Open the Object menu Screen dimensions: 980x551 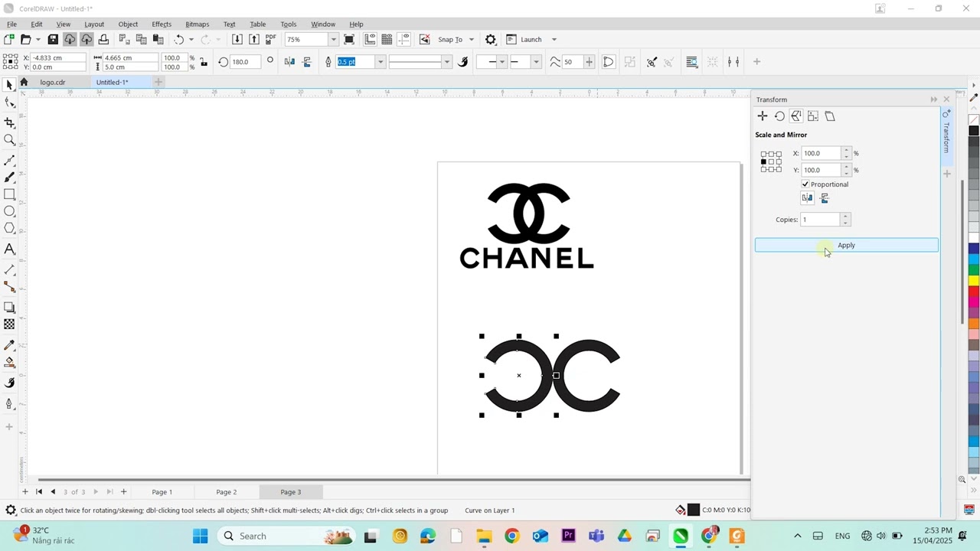tap(128, 24)
